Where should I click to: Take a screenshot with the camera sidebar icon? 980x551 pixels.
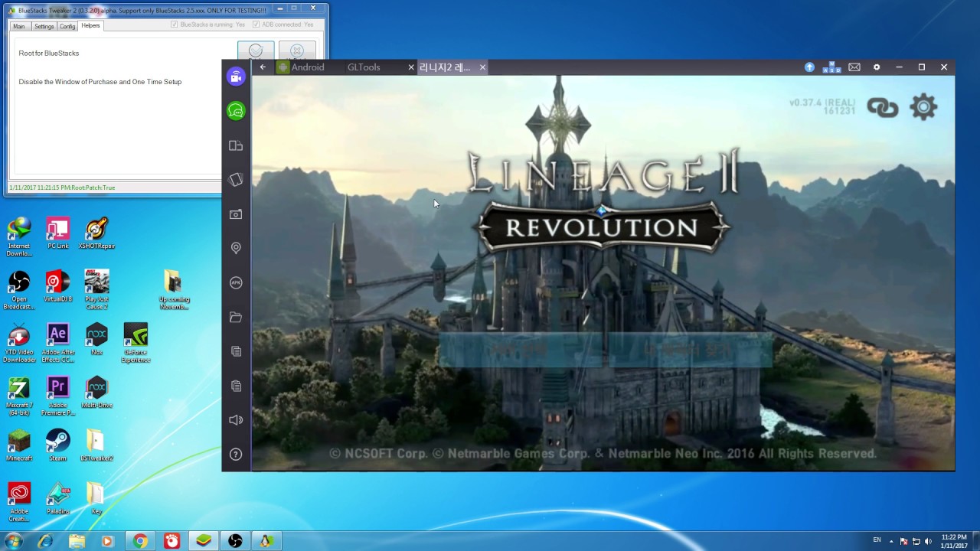[x=236, y=214]
